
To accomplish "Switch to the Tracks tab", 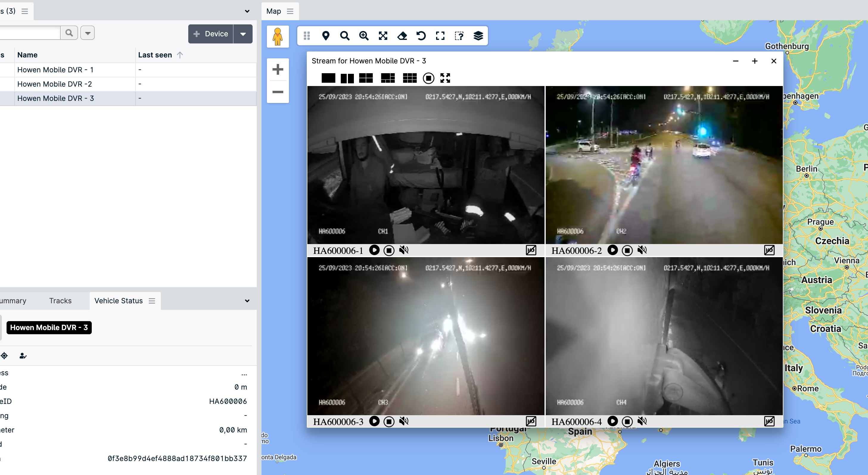I will tap(60, 301).
